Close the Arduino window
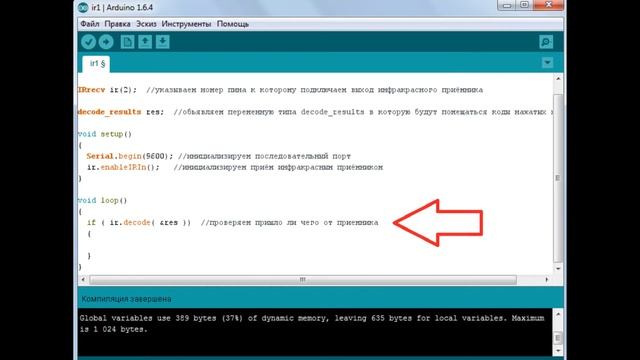This screenshot has width=640, height=360. click(x=549, y=5)
